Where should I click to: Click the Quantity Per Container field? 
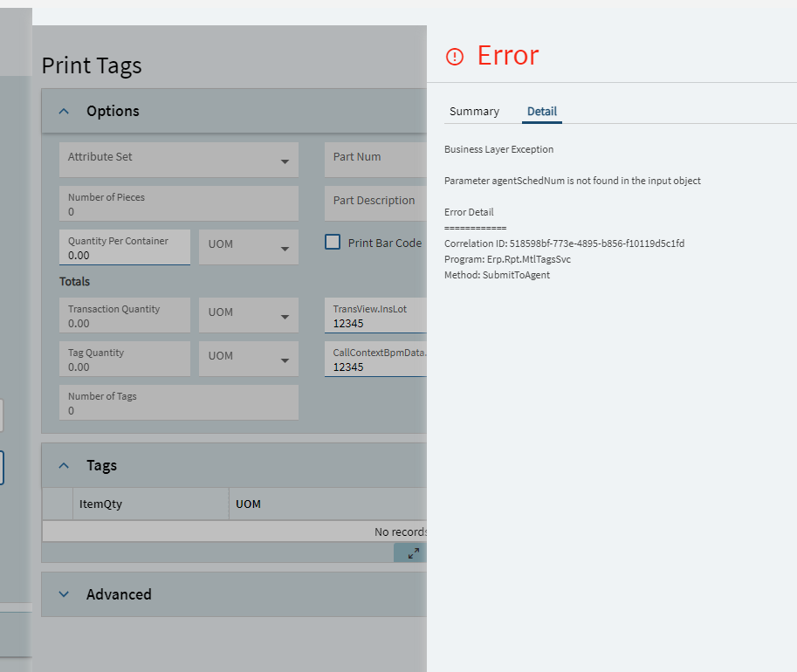(x=125, y=247)
